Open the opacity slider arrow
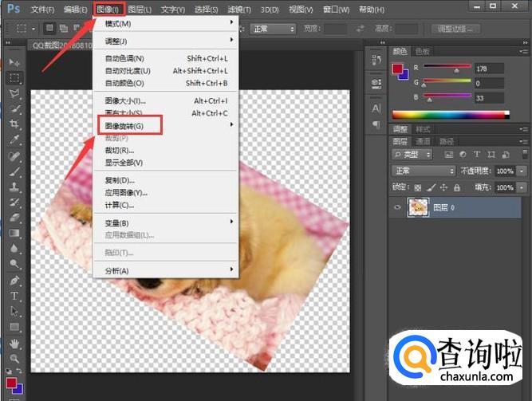This screenshot has width=532, height=401. click(x=522, y=171)
